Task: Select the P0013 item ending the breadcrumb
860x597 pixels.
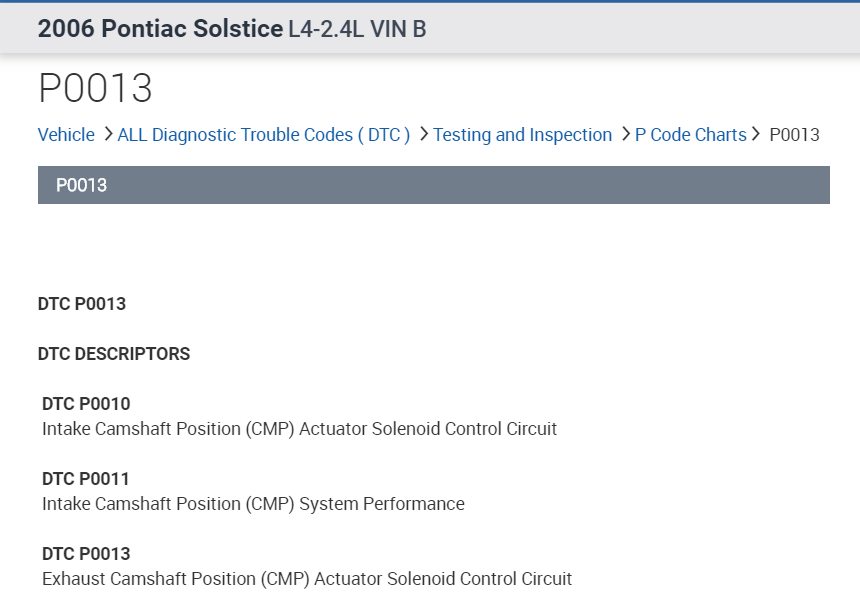Action: point(794,135)
